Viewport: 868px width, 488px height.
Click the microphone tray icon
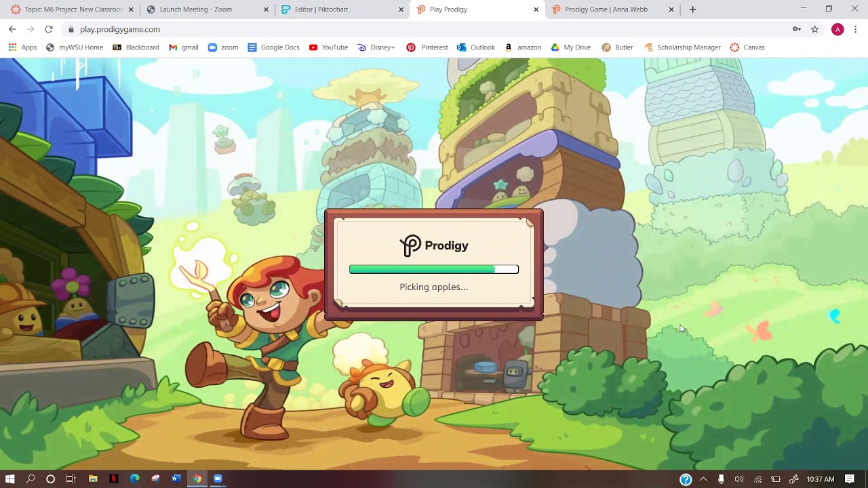tap(721, 479)
